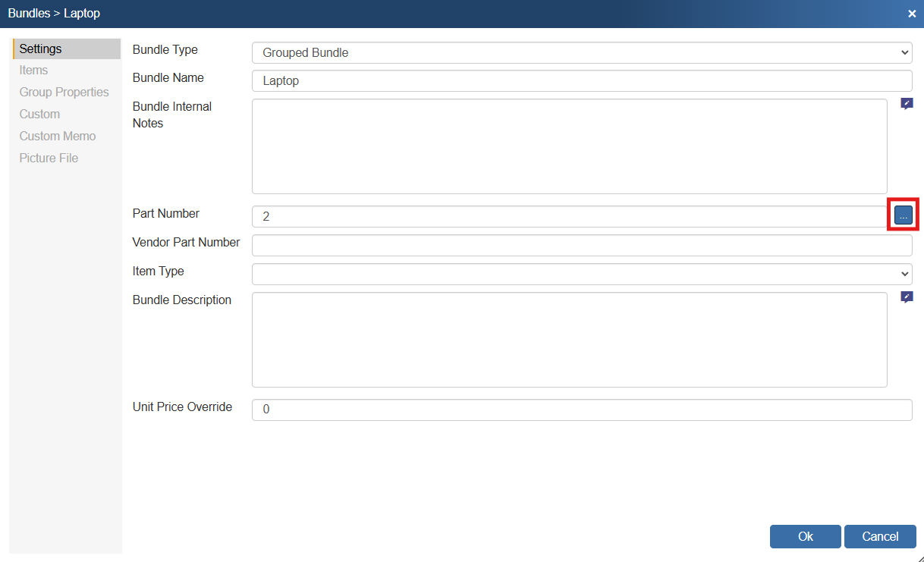Expand the Bundle Type dropdown
924x562 pixels.
click(581, 52)
